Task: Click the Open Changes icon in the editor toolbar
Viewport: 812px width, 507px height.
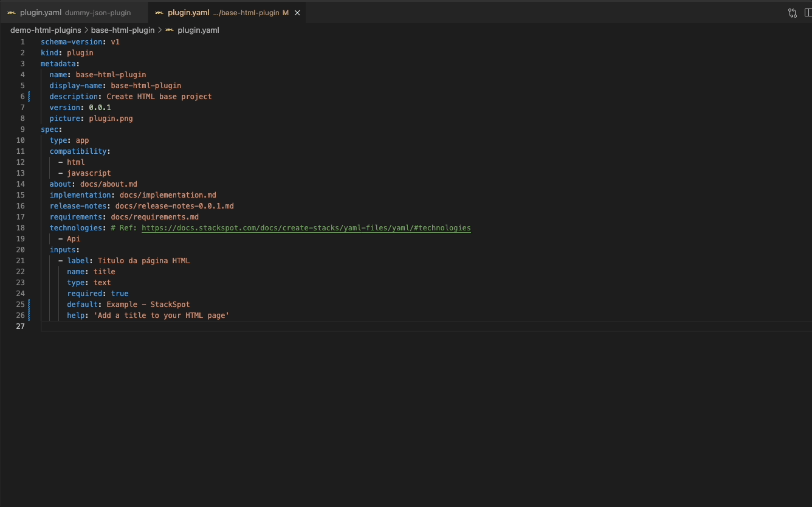Action: (x=792, y=12)
